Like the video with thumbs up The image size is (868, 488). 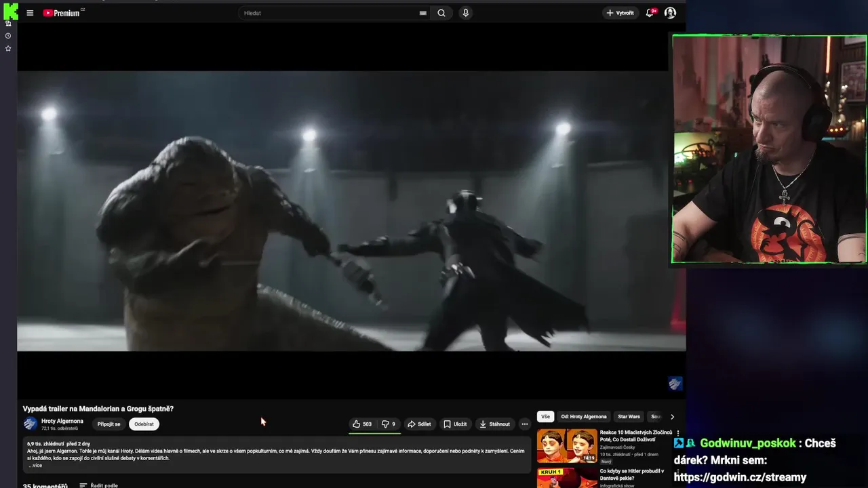362,424
